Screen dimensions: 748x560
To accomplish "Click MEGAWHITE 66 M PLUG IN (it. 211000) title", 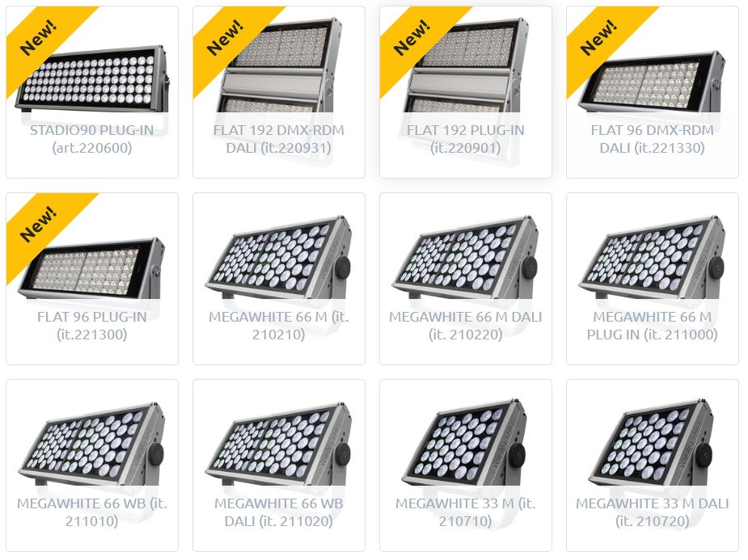I will [x=652, y=326].
